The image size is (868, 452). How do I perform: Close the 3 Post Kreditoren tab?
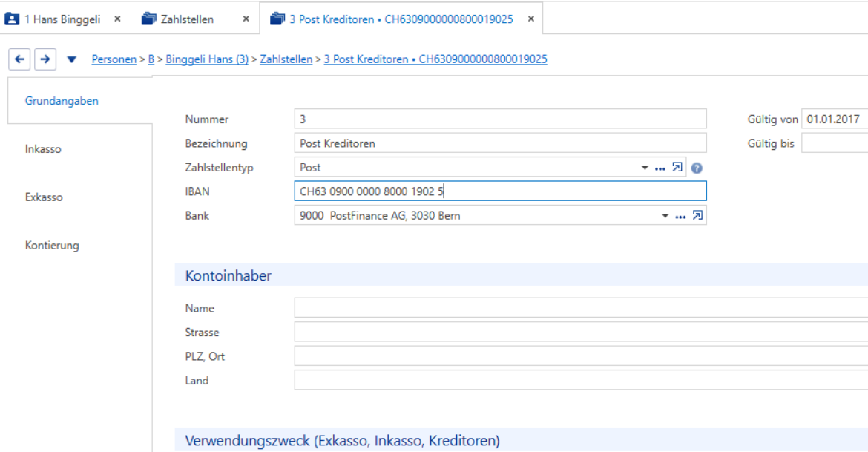[x=531, y=19]
